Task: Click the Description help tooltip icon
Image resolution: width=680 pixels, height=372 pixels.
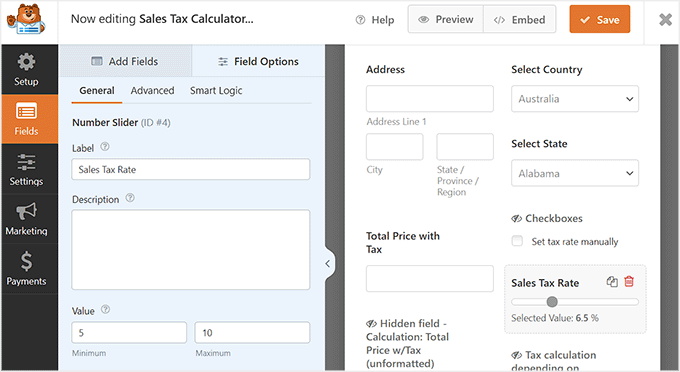Action: 130,198
